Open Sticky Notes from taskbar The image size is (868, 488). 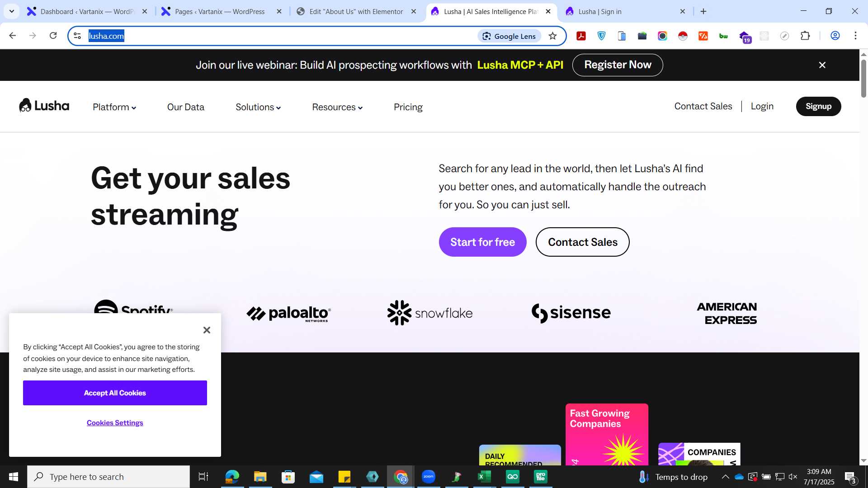pyautogui.click(x=344, y=477)
